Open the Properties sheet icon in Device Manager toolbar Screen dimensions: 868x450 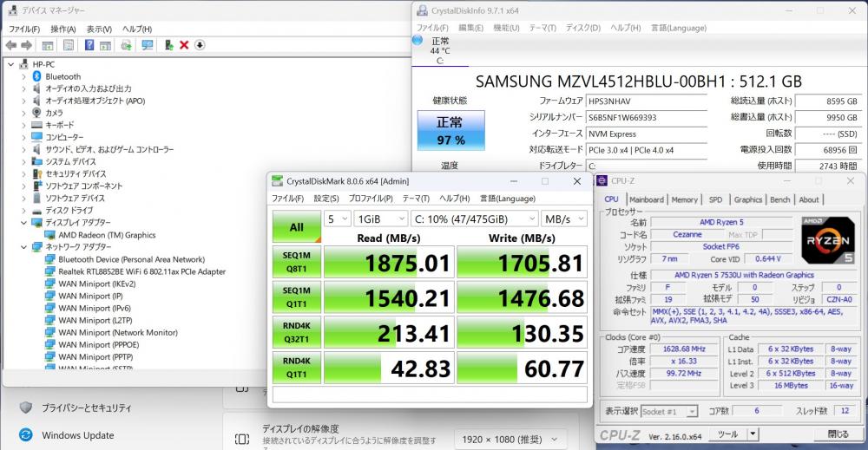pyautogui.click(x=69, y=45)
